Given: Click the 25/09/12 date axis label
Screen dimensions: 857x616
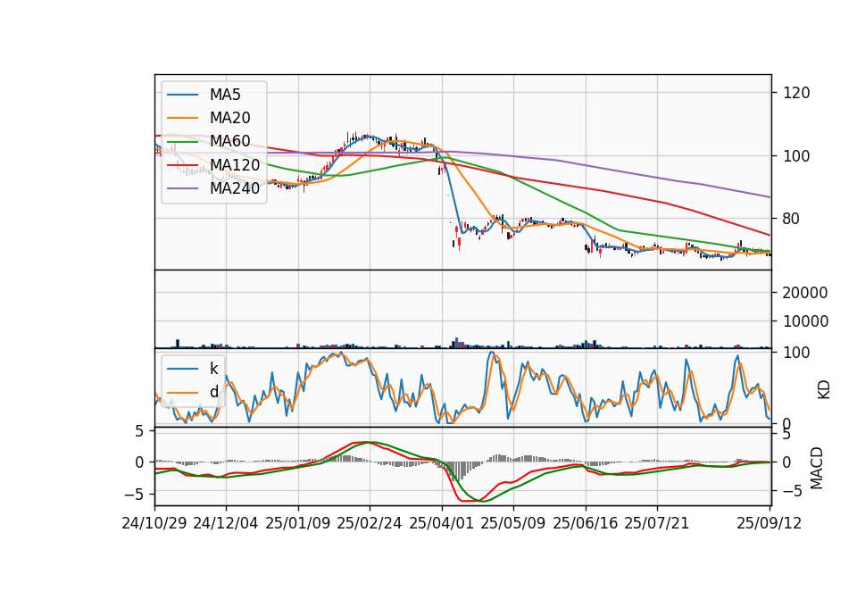Looking at the screenshot, I should [x=769, y=523].
